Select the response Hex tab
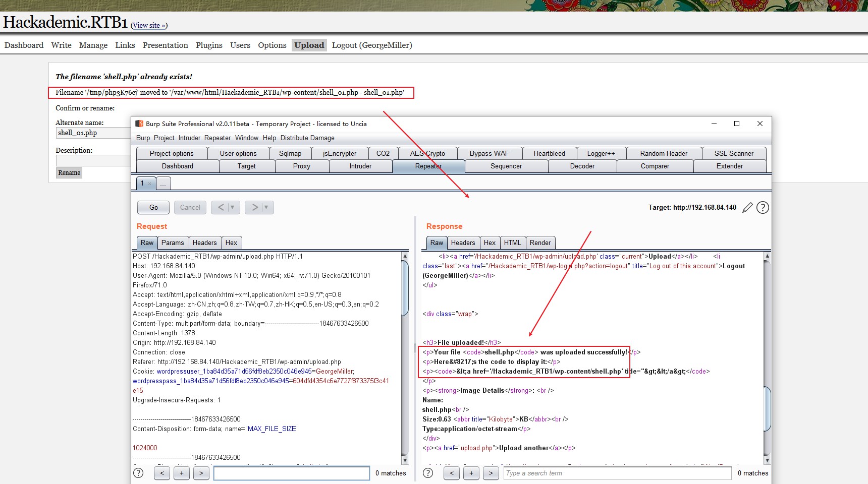 coord(490,243)
